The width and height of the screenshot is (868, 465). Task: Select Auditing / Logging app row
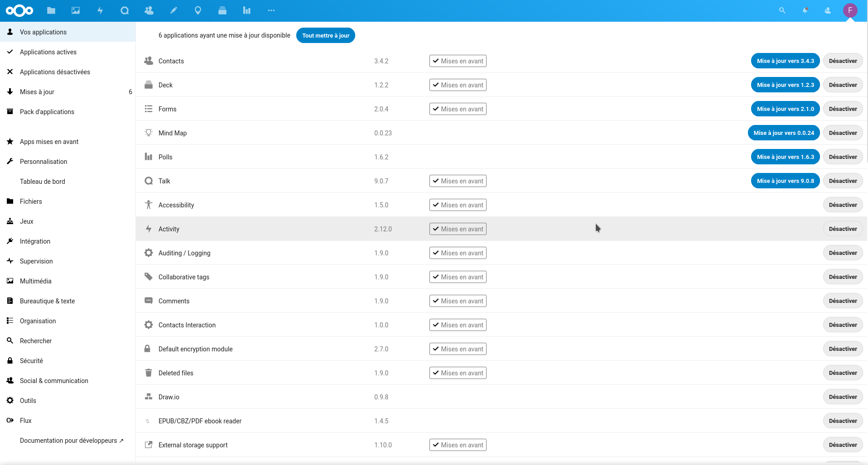[x=502, y=253]
